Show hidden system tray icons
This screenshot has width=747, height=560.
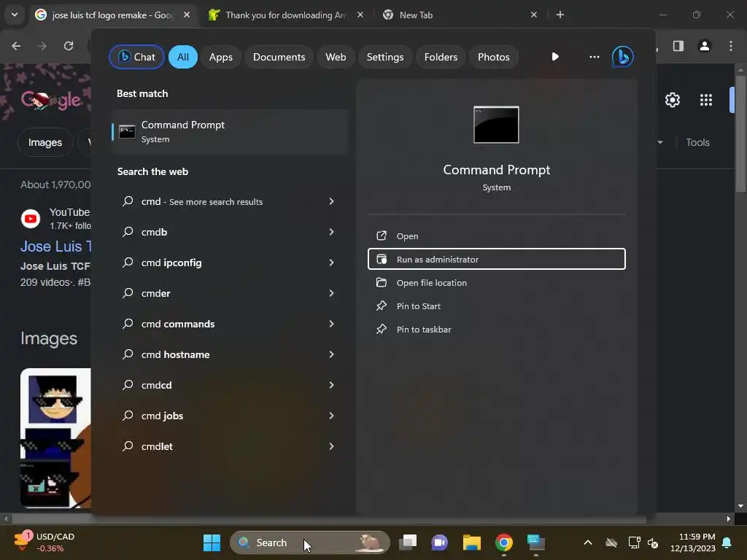coord(588,542)
